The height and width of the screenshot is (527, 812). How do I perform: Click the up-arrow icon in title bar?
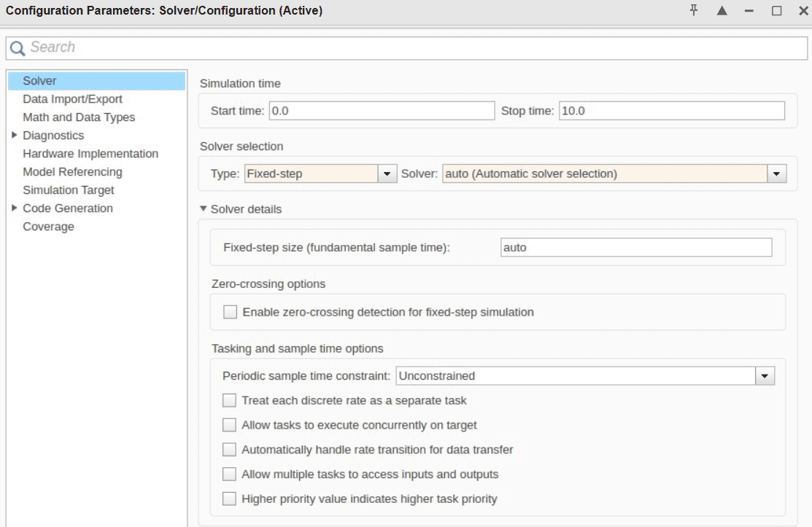point(722,11)
